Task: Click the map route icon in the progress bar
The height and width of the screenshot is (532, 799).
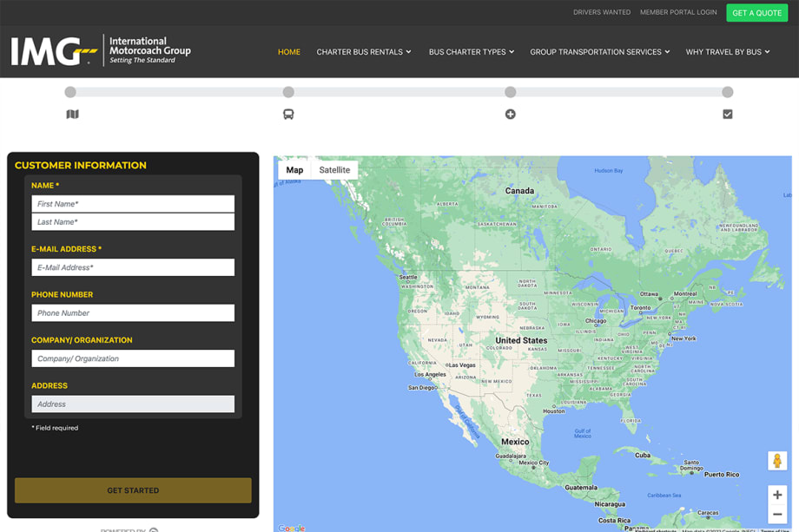Action: (x=73, y=114)
